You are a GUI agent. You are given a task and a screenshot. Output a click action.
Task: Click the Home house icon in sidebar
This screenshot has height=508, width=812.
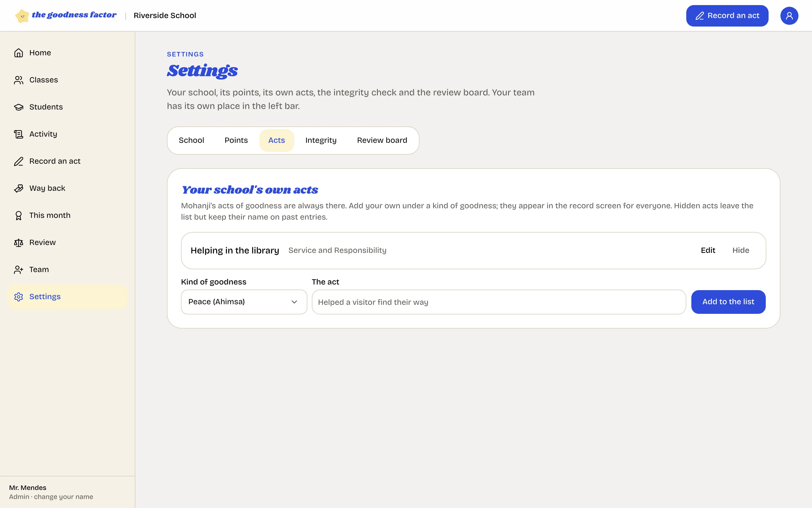(18, 53)
